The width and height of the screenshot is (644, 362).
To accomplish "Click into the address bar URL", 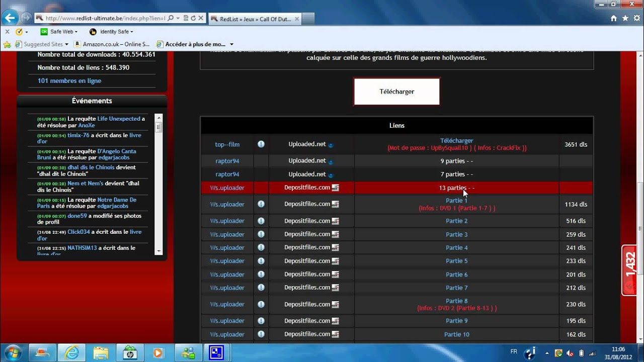I will pos(105,18).
